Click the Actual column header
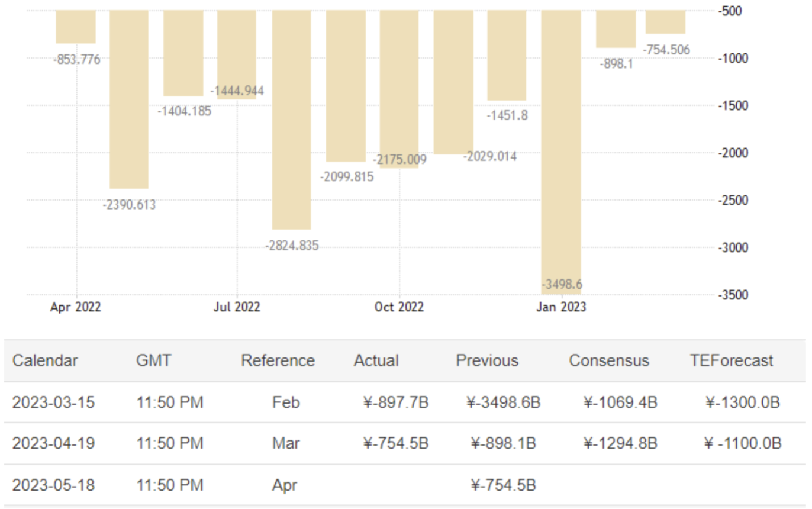Screen dimensions: 812x509 pyautogui.click(x=376, y=360)
